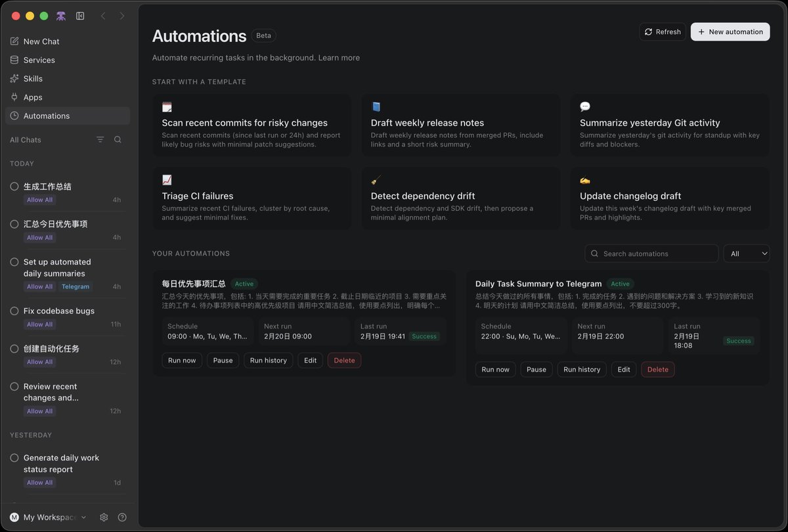
Task: Select status circle for 生成工作总结 chat
Action: (14, 187)
